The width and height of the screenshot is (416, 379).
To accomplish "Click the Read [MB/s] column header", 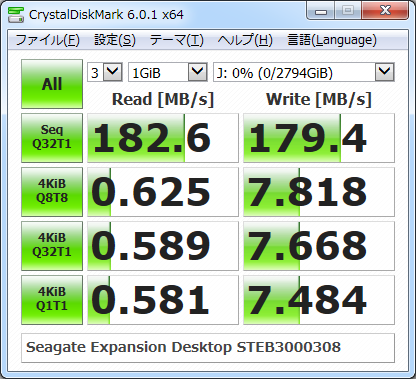I will (x=163, y=99).
